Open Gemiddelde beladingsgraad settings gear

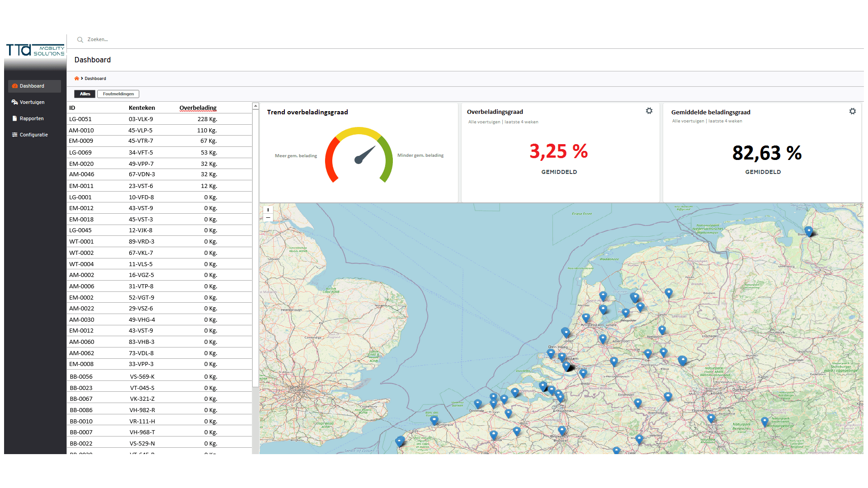(x=852, y=111)
